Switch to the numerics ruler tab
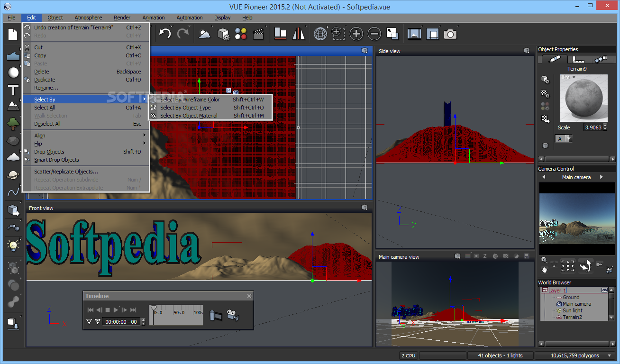Image resolution: width=620 pixels, height=364 pixels. (578, 59)
